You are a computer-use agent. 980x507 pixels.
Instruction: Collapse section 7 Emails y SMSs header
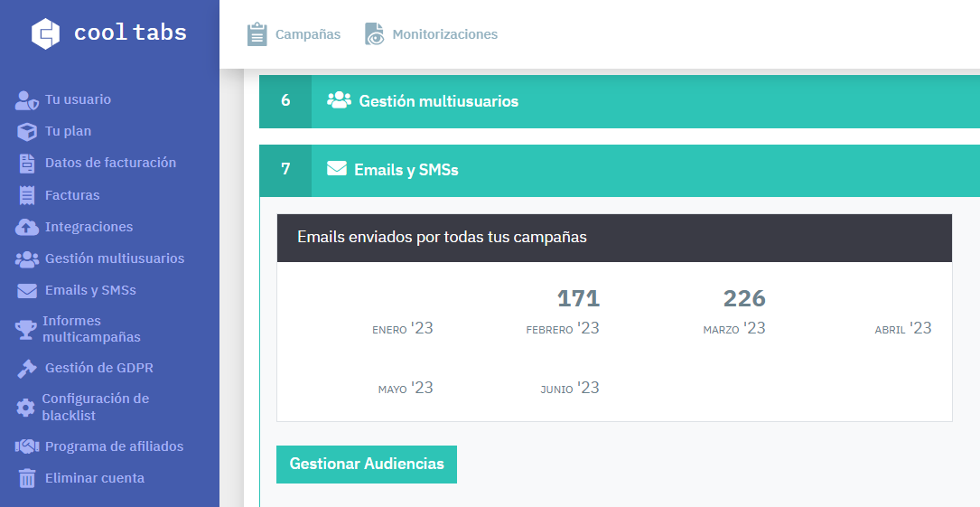(x=620, y=170)
